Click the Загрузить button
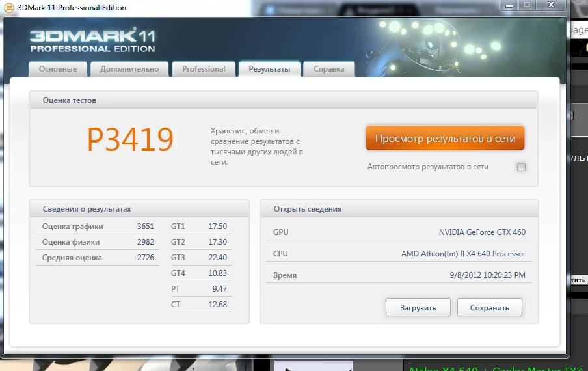This screenshot has width=588, height=371. click(x=418, y=308)
